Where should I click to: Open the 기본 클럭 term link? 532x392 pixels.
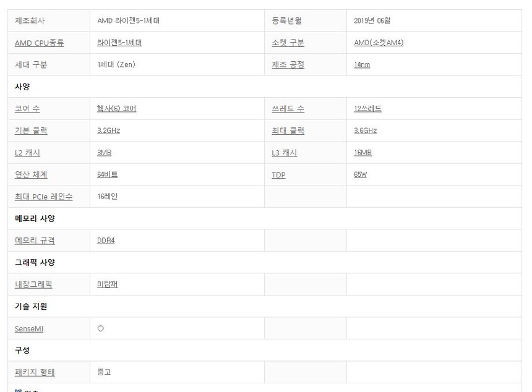pyautogui.click(x=30, y=131)
